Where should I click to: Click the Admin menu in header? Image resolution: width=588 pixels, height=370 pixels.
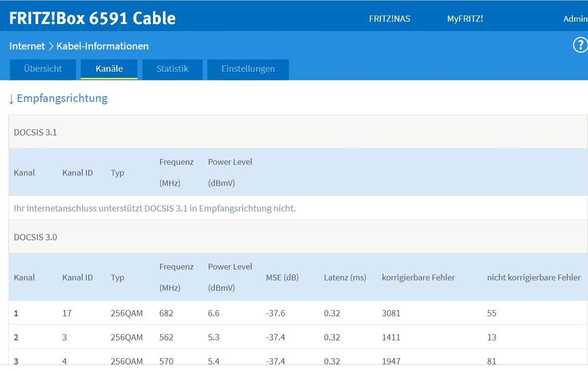(575, 18)
